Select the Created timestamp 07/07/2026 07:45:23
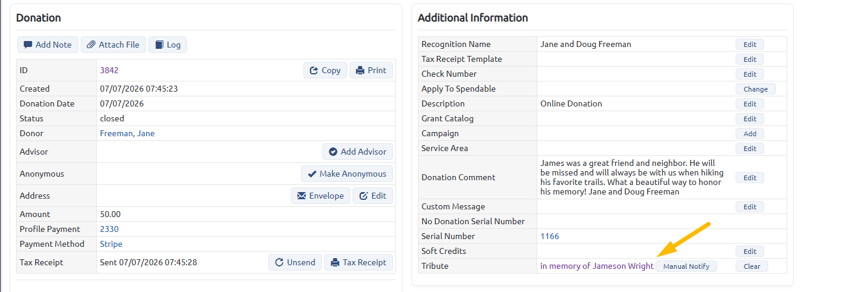Image resolution: width=868 pixels, height=292 pixels. [139, 89]
